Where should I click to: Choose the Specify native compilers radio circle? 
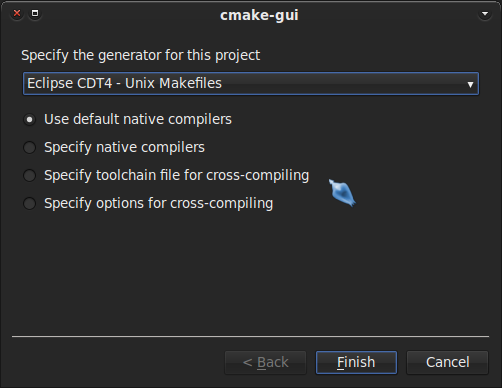pos(29,147)
